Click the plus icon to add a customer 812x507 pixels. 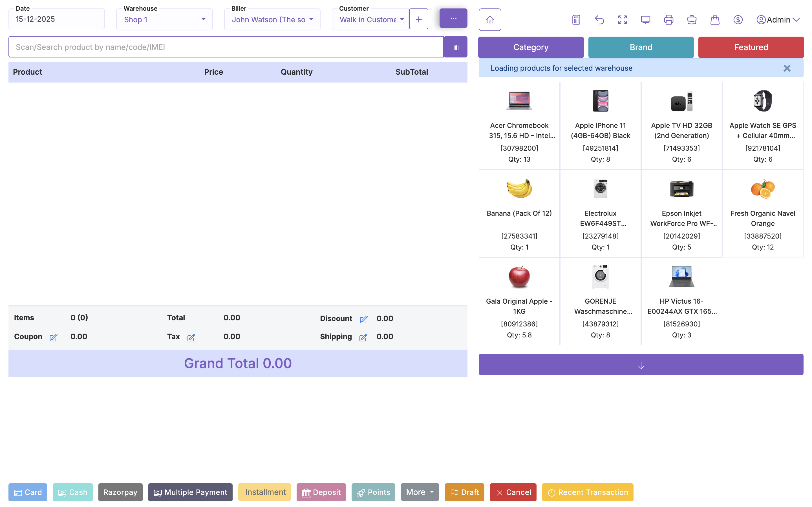tap(418, 19)
